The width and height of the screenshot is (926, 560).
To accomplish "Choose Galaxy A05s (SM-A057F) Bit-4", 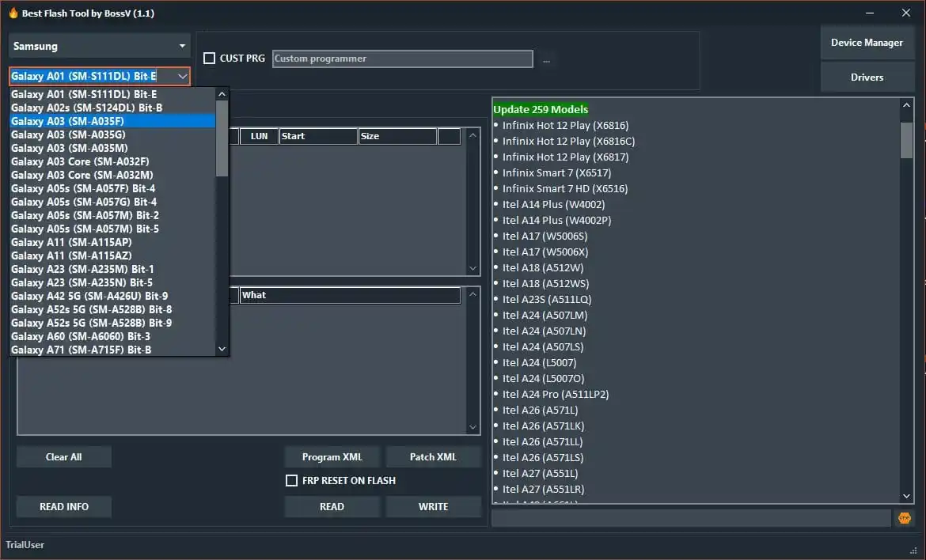I will pos(112,189).
